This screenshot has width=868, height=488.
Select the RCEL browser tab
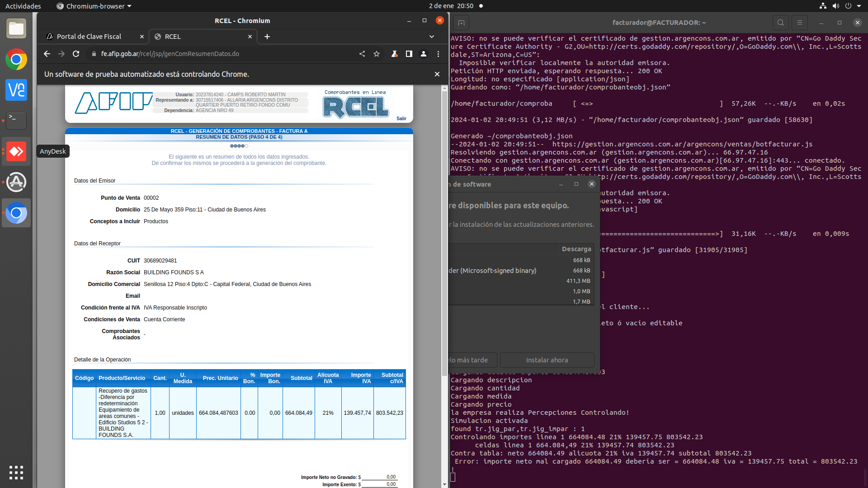point(203,37)
